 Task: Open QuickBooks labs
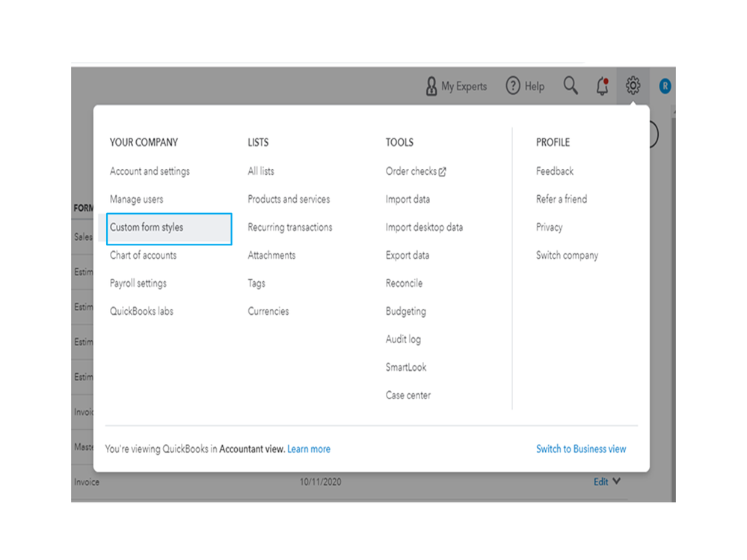(x=141, y=311)
